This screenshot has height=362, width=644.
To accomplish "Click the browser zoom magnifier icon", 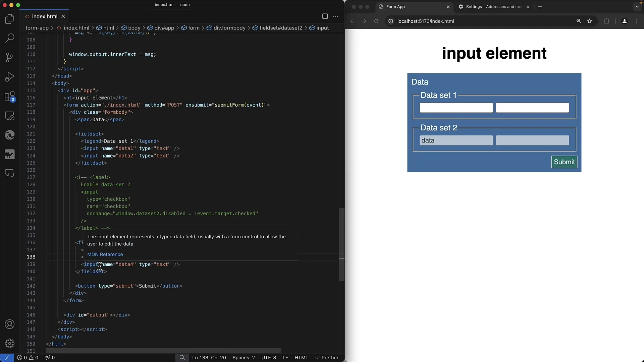I will [x=579, y=21].
